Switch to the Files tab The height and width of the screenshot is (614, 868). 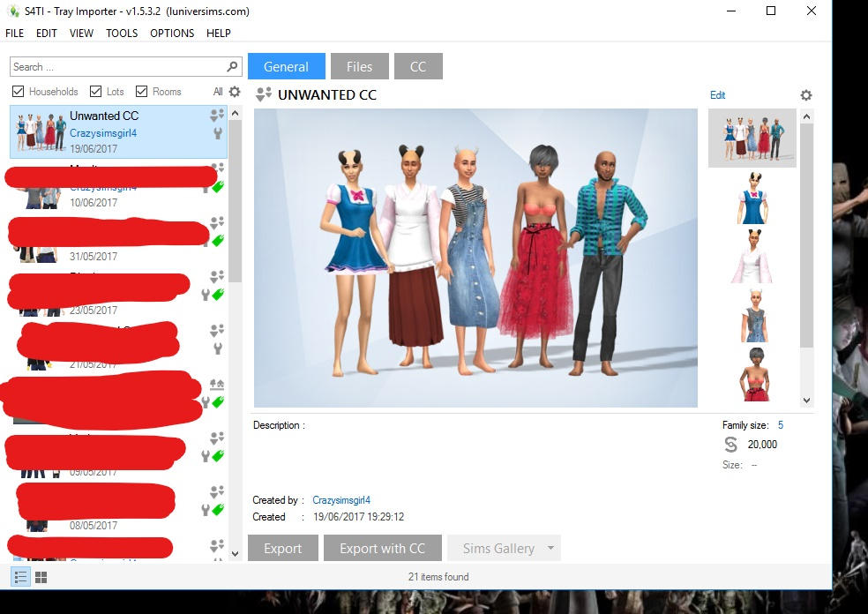click(x=359, y=66)
